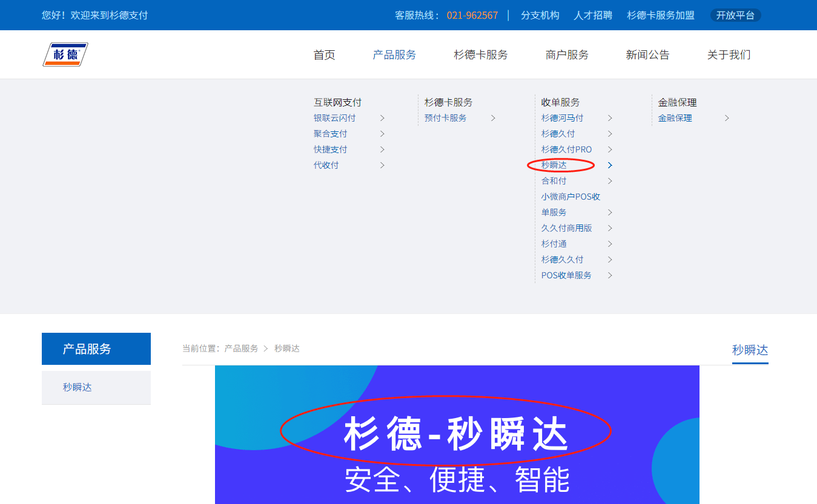Click chevron beside 杉付通

610,244
